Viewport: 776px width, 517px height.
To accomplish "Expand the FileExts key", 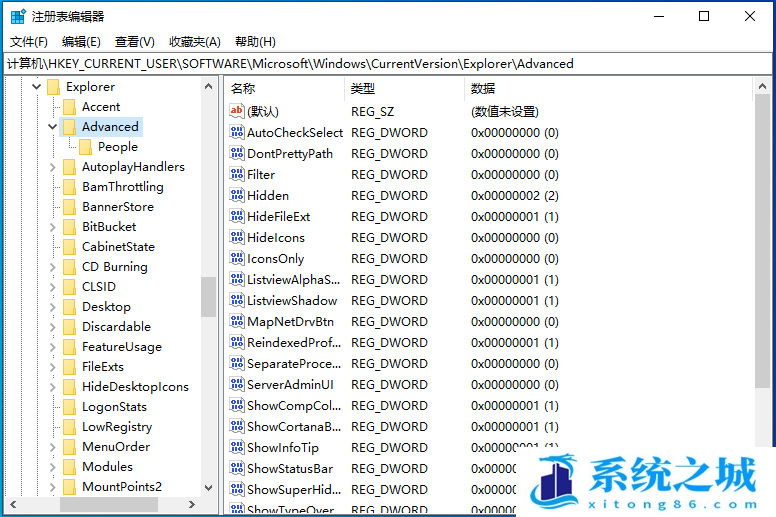I will (x=52, y=367).
